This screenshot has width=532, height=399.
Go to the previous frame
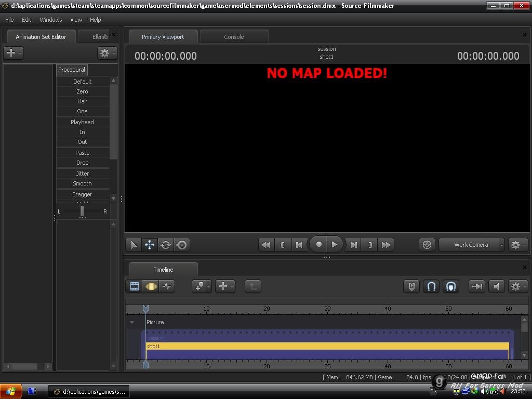coord(299,245)
